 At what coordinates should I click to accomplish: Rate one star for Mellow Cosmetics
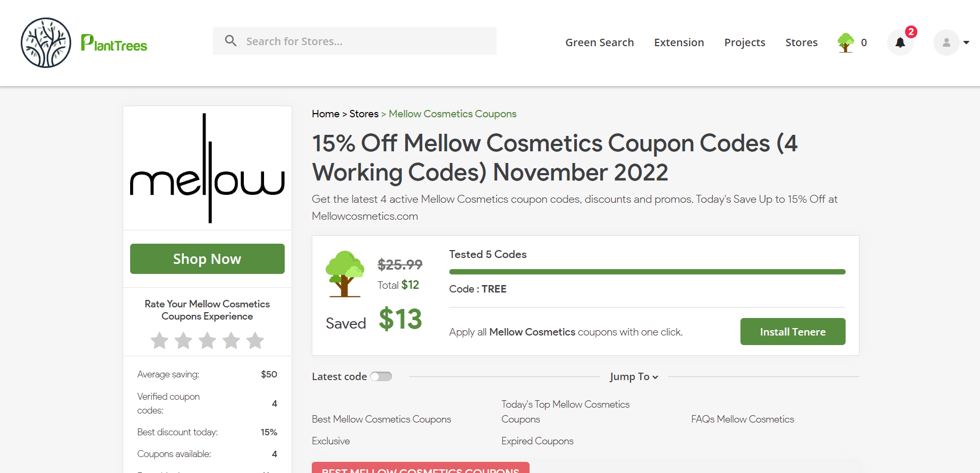tap(159, 340)
